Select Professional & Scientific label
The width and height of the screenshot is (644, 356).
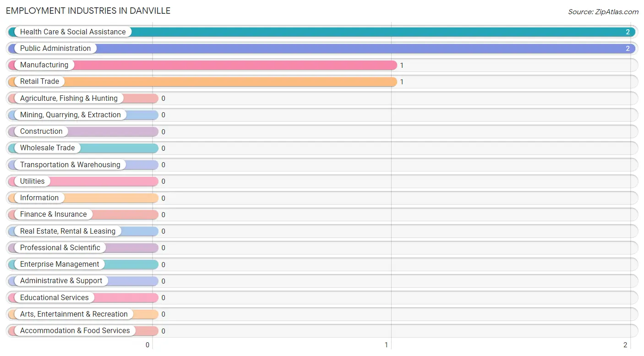tap(60, 247)
